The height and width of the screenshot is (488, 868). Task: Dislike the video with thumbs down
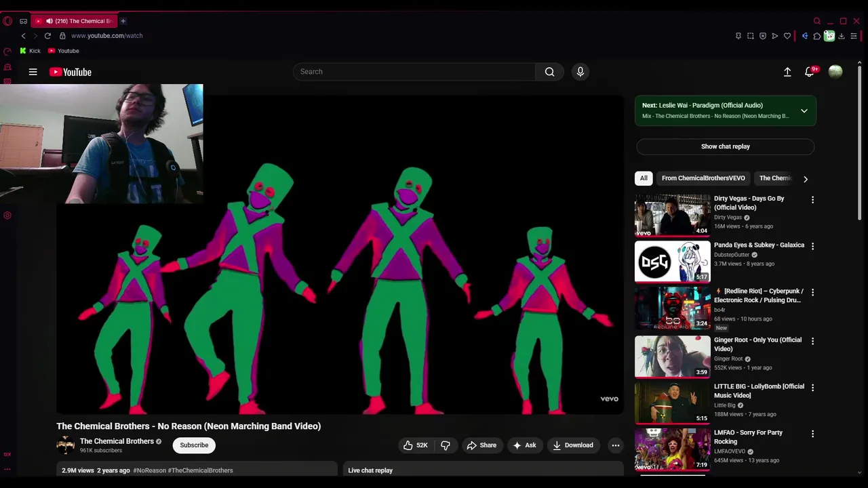pyautogui.click(x=446, y=445)
